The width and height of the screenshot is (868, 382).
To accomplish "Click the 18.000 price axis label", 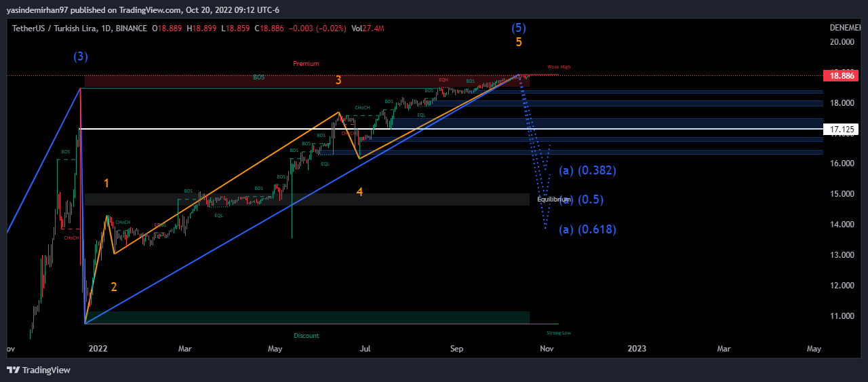I will coord(843,103).
